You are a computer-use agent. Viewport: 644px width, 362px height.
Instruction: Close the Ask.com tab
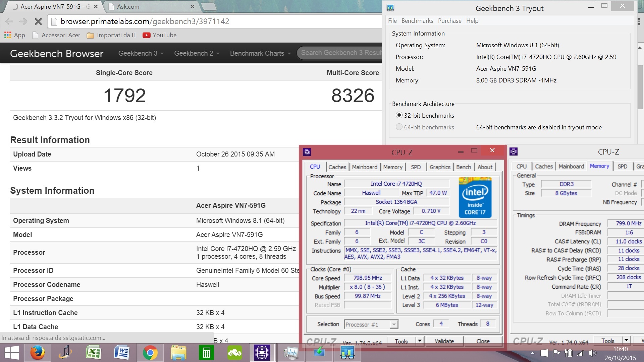click(x=192, y=6)
